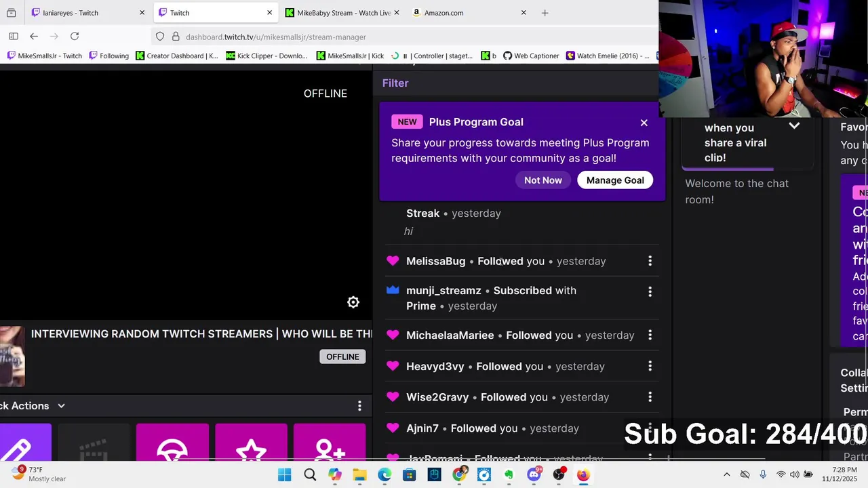
Task: Open the video player settings gear
Action: tap(353, 302)
